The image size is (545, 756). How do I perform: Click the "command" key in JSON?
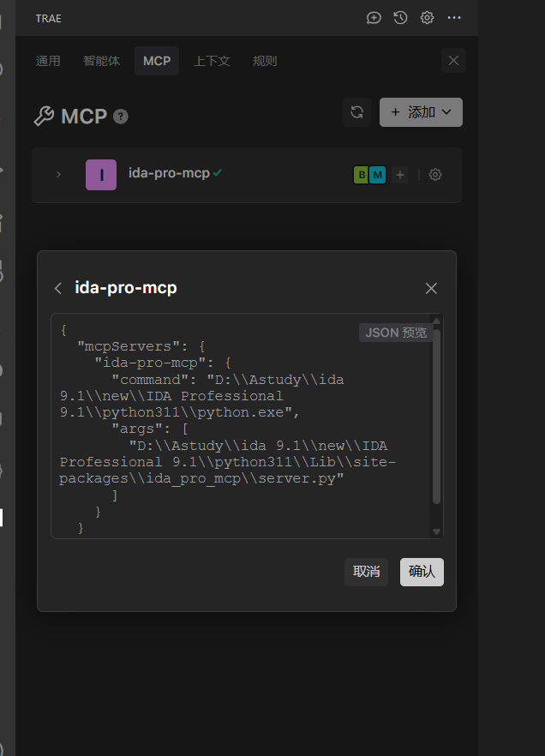[150, 380]
